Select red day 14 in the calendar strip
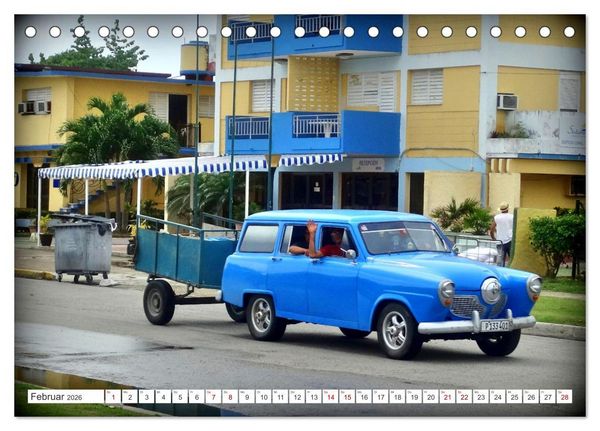This screenshot has width=600, height=431. 331,397
